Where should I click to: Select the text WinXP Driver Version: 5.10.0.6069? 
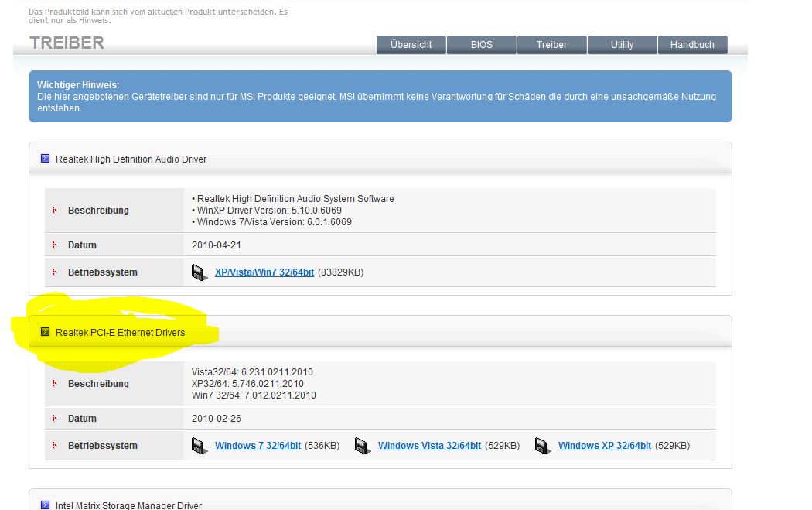(x=269, y=211)
